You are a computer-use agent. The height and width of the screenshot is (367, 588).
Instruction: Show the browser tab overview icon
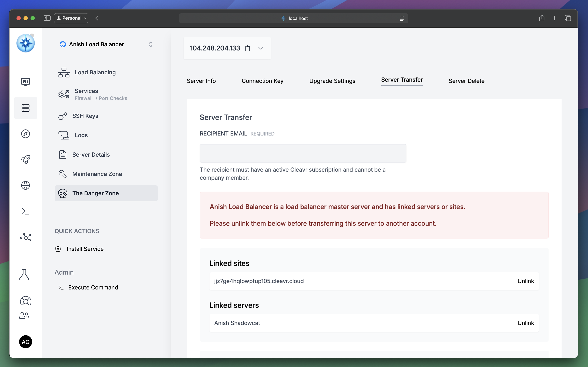(x=568, y=18)
